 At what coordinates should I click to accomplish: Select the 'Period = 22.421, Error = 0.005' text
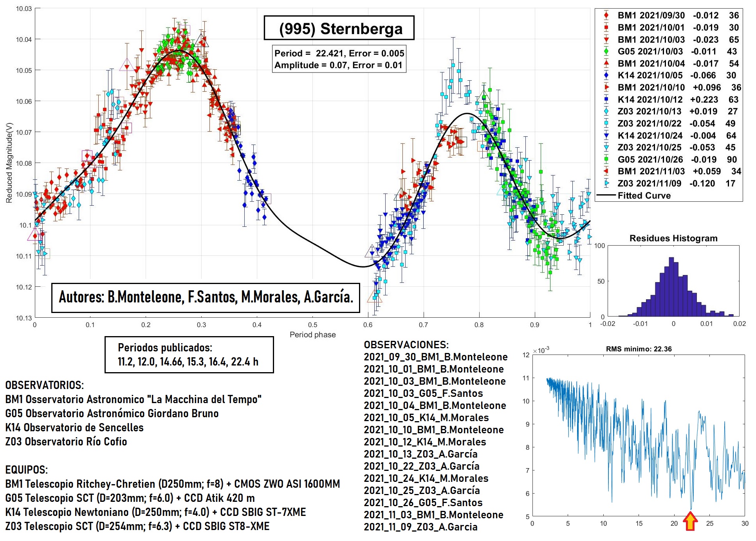click(339, 53)
